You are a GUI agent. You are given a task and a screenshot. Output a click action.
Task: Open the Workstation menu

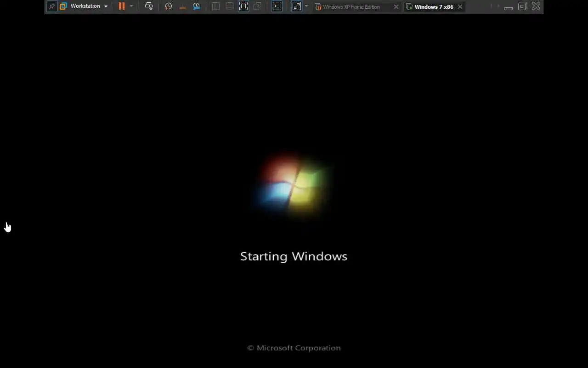click(x=89, y=6)
